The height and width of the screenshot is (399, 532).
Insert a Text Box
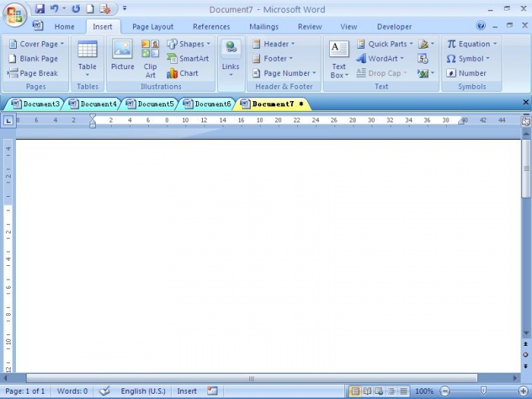tap(339, 59)
